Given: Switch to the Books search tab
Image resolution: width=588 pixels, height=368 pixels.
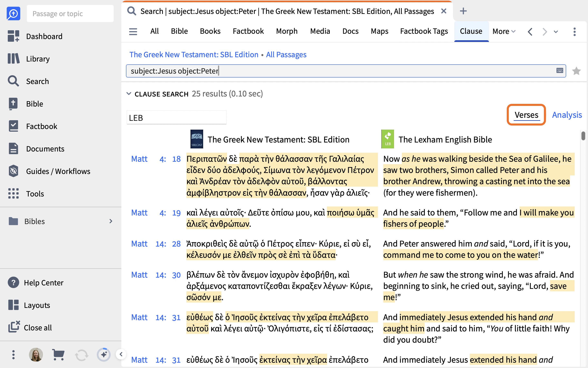Looking at the screenshot, I should pos(210,31).
